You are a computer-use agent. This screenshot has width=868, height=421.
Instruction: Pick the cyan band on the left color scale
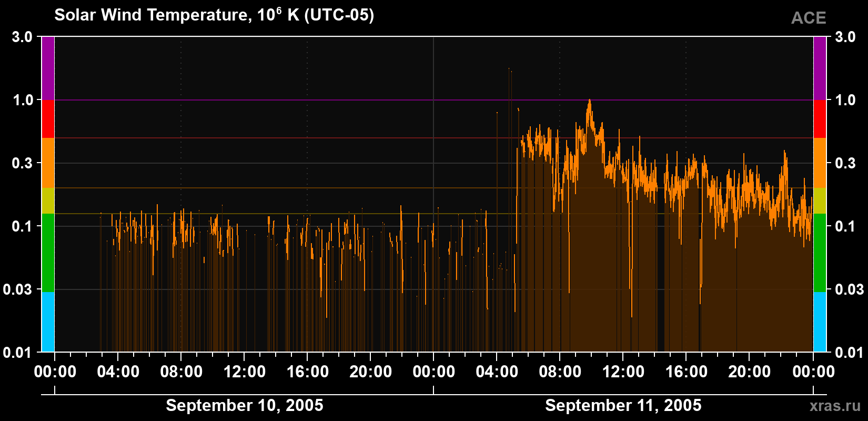(48, 322)
